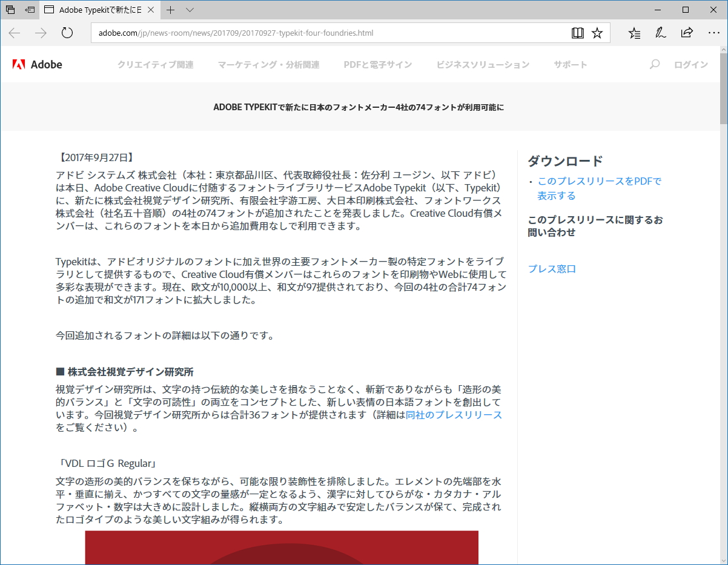Minimize the Edge window

[658, 10]
